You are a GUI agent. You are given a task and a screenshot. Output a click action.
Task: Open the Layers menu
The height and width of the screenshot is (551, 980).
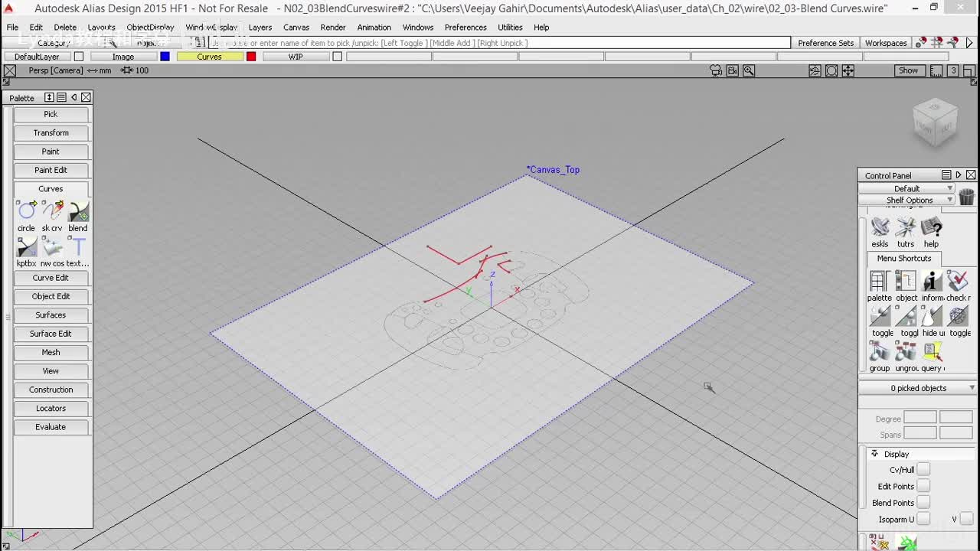pyautogui.click(x=260, y=27)
